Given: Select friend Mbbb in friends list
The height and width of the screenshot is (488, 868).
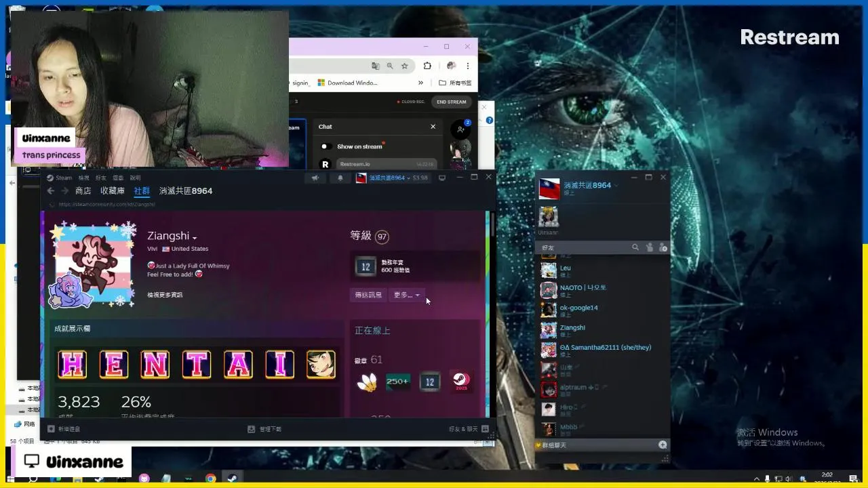Looking at the screenshot, I should [x=602, y=429].
